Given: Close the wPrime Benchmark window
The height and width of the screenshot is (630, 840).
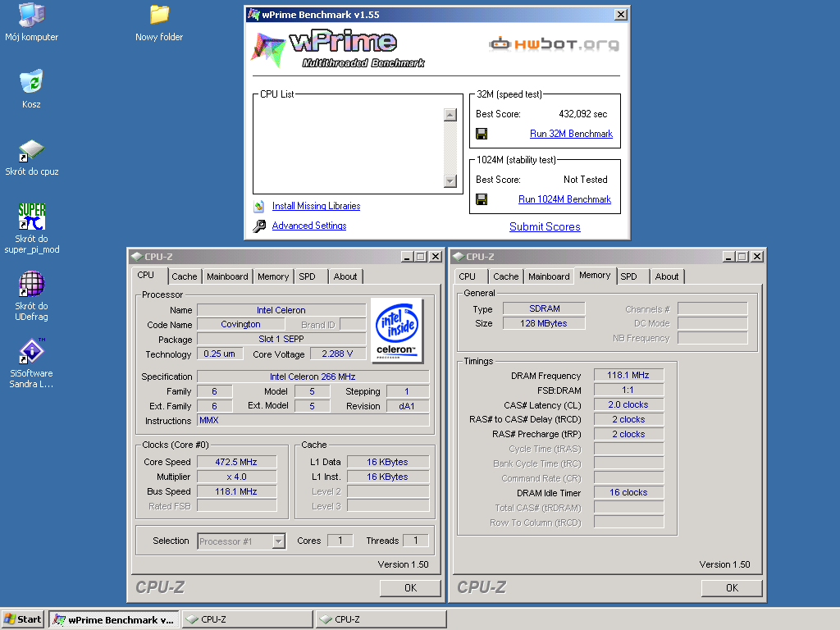Looking at the screenshot, I should (620, 15).
